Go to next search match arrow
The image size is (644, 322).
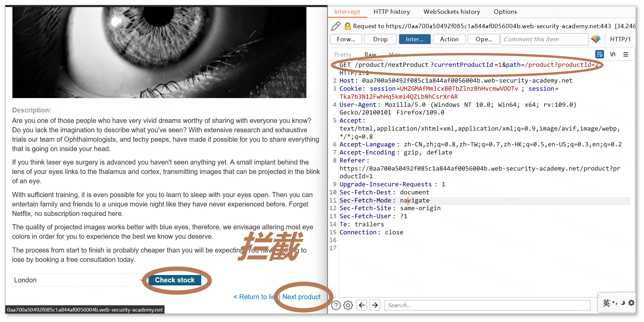pos(375,305)
